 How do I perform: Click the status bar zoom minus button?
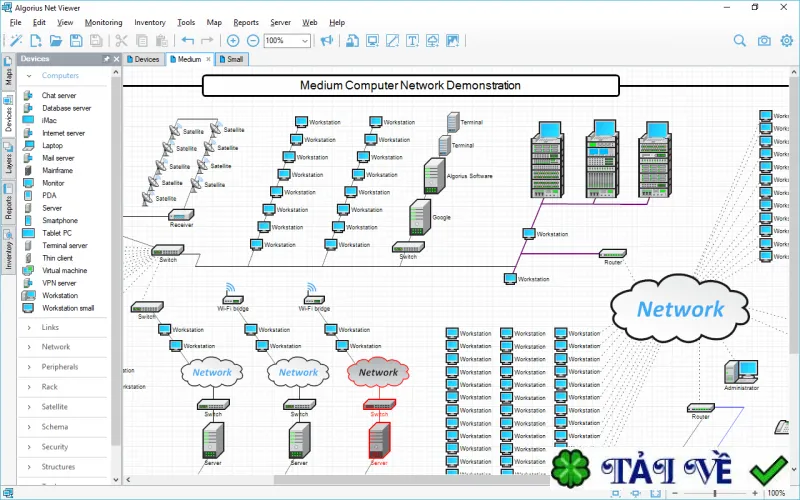click(x=675, y=493)
